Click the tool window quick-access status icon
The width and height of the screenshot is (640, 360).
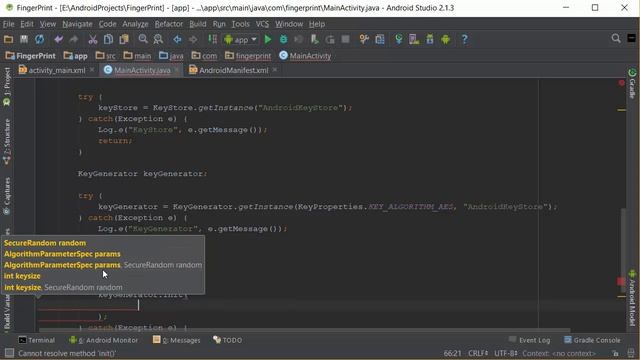click(x=9, y=353)
